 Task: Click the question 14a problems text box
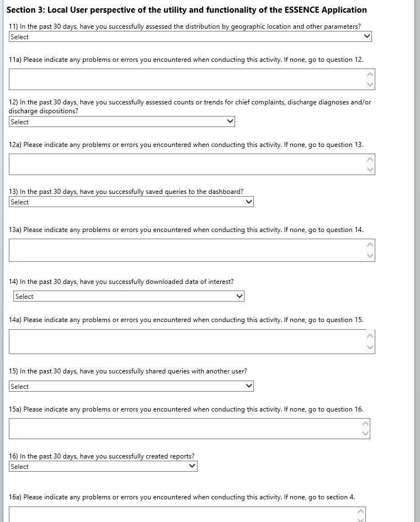[187, 341]
